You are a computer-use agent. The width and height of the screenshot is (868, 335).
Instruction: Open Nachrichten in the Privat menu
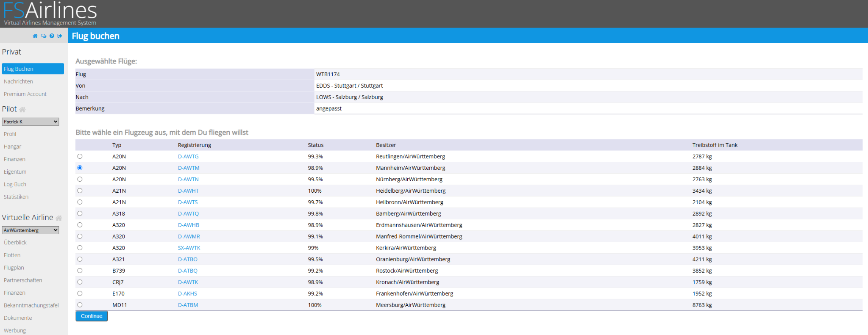18,81
